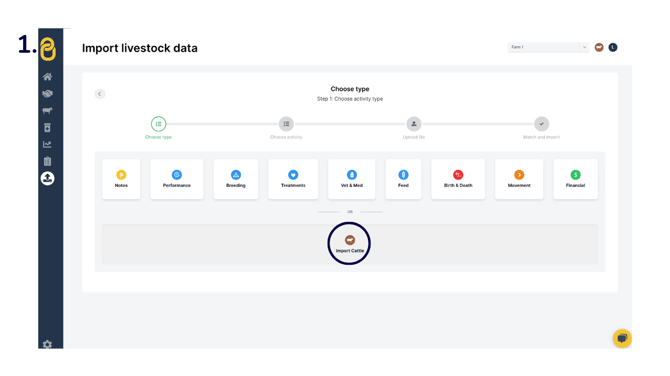This screenshot has height=376, width=670.
Task: Choose the Feed activity card
Action: click(403, 179)
